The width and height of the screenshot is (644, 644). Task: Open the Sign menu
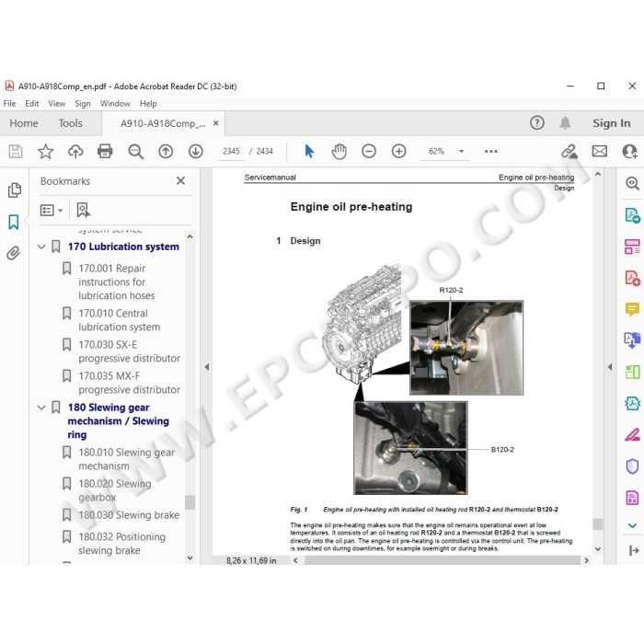point(83,103)
